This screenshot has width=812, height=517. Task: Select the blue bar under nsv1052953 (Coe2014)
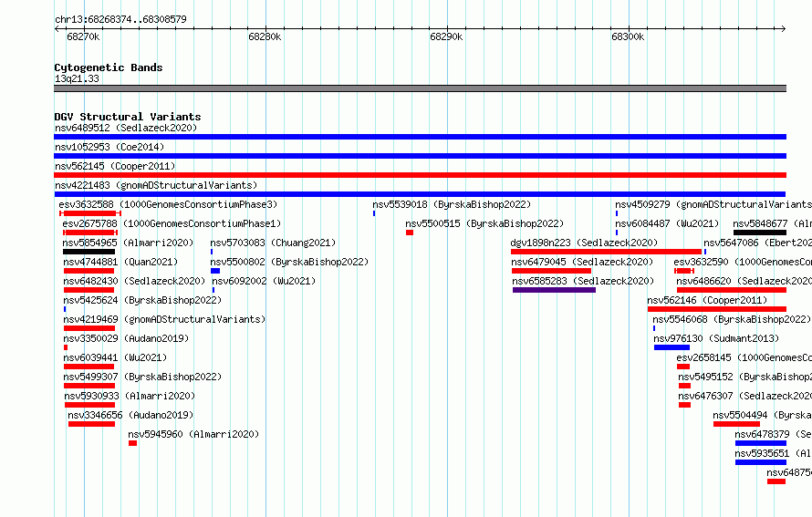[420, 156]
